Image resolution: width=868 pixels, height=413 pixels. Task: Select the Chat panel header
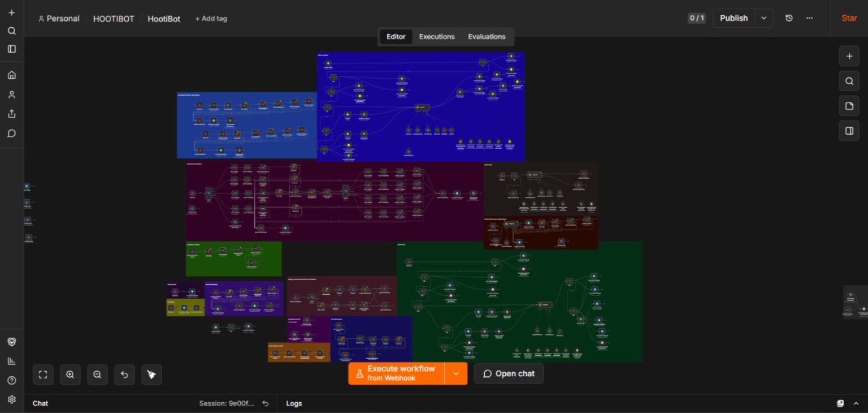(x=40, y=403)
